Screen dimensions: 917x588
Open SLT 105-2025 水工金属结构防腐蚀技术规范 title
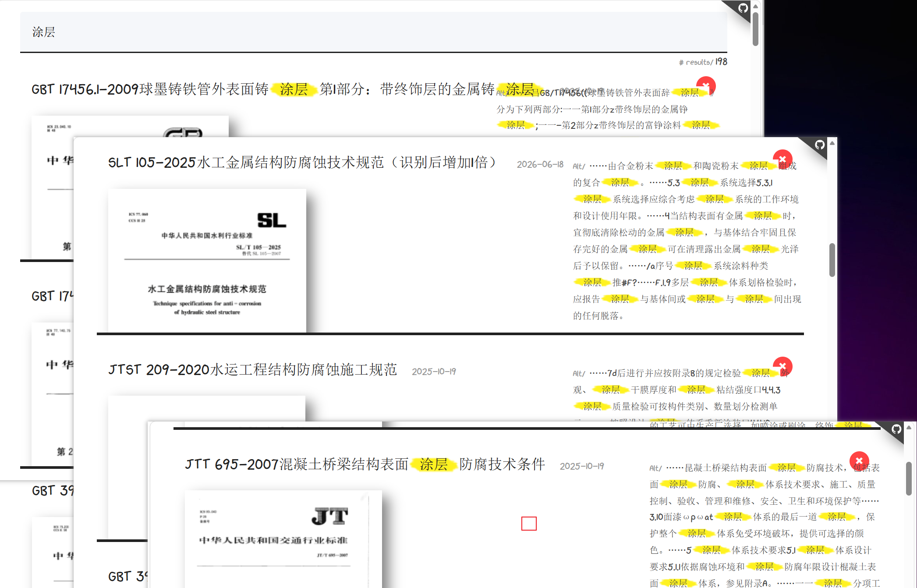302,163
